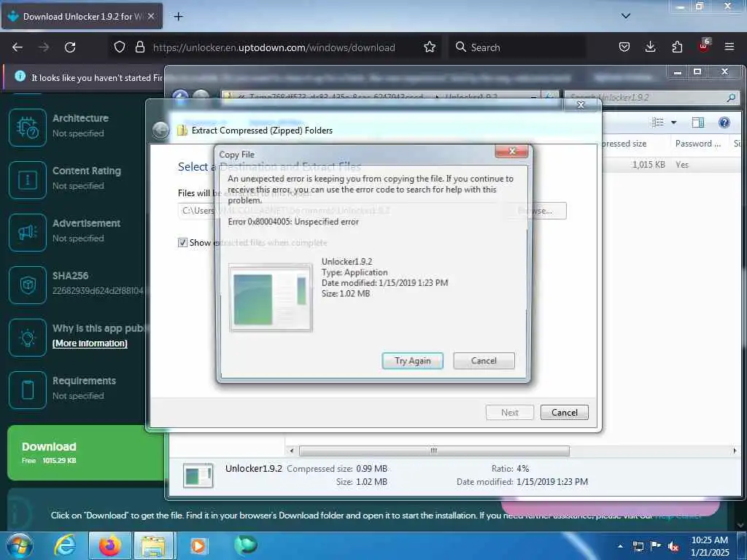The height and width of the screenshot is (560, 747).
Task: Open the More information link
Action: point(90,343)
